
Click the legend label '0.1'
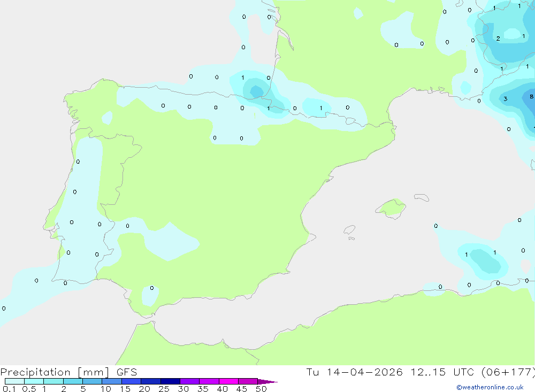pos(9,389)
